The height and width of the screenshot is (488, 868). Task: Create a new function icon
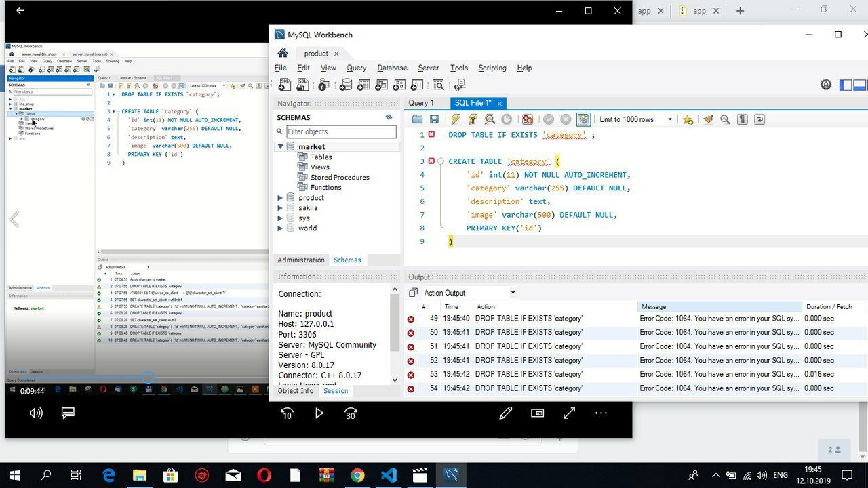(x=416, y=85)
